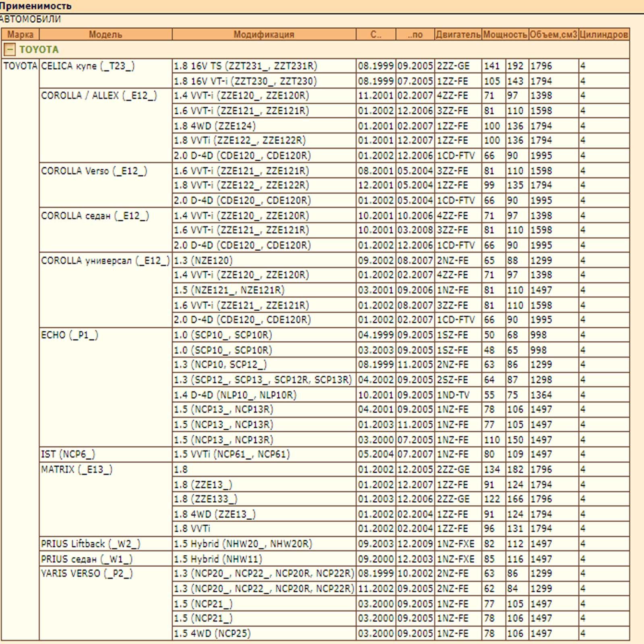
Task: Click the 1.5 4WD (NCP25) modification row
Action: click(212, 634)
